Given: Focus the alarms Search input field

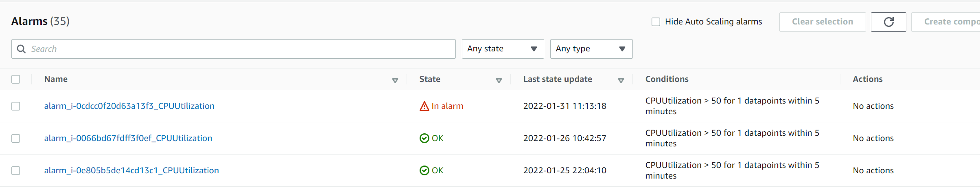Looking at the screenshot, I should pyautogui.click(x=233, y=49).
